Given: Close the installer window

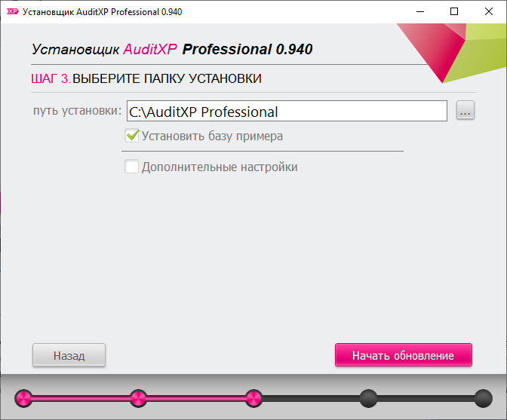Looking at the screenshot, I should [x=489, y=11].
